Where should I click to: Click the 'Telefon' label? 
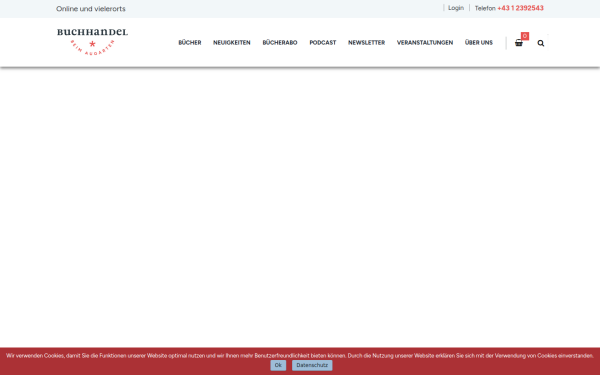click(x=485, y=8)
